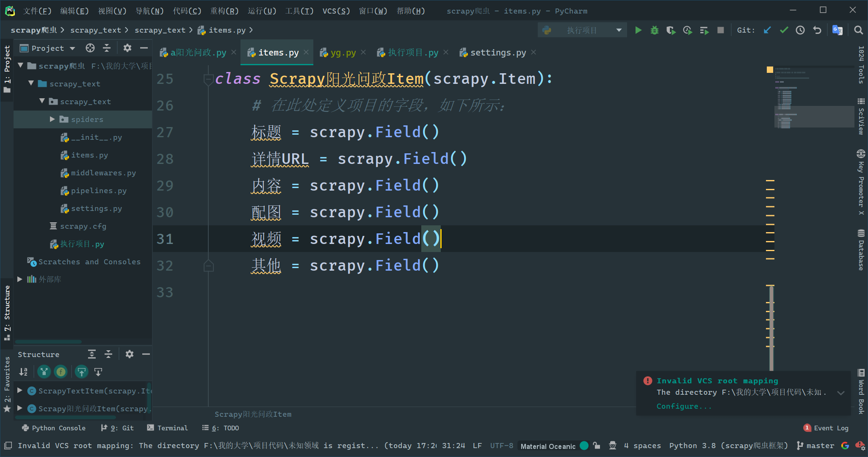Select scrapy.cfg in project tree
The height and width of the screenshot is (457, 868).
(83, 226)
